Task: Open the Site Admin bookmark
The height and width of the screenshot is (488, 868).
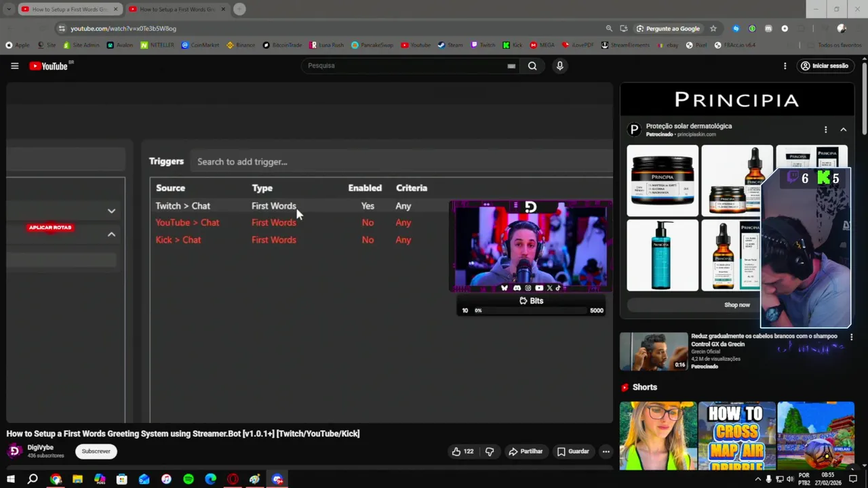Action: 81,45
